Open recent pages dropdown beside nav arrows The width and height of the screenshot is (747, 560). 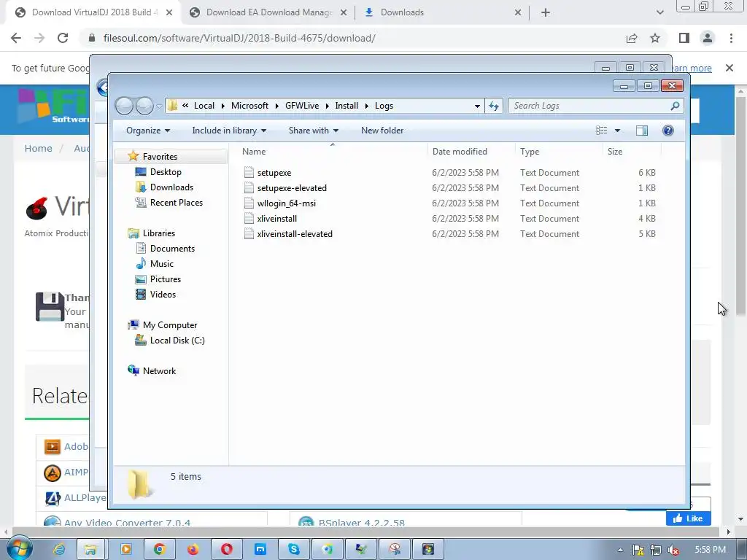click(x=159, y=106)
